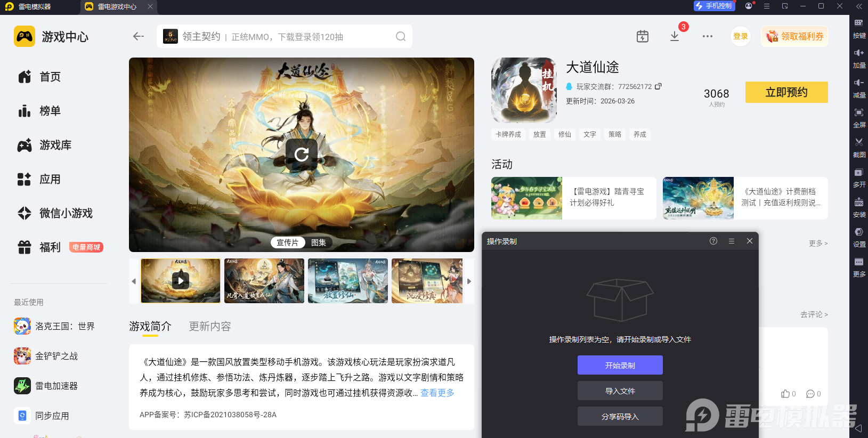This screenshot has height=438, width=868.
Task: Open help in 操作录制 panel
Action: click(713, 241)
